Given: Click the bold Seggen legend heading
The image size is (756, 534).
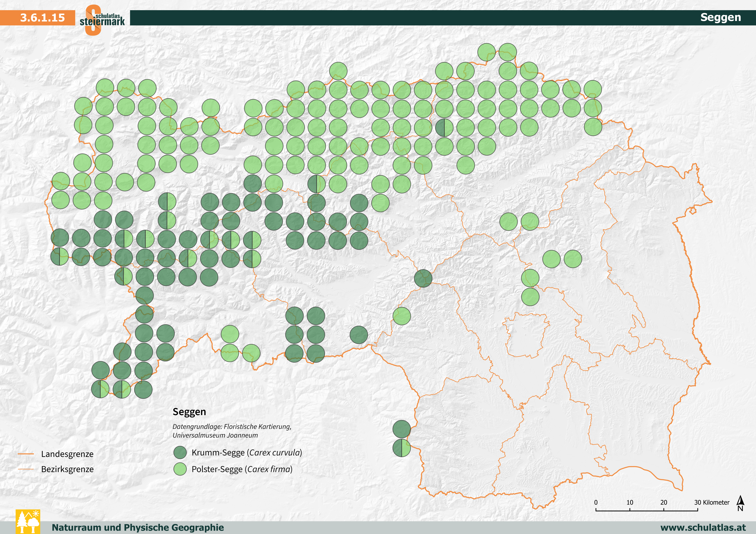Looking at the screenshot, I should tap(189, 412).
